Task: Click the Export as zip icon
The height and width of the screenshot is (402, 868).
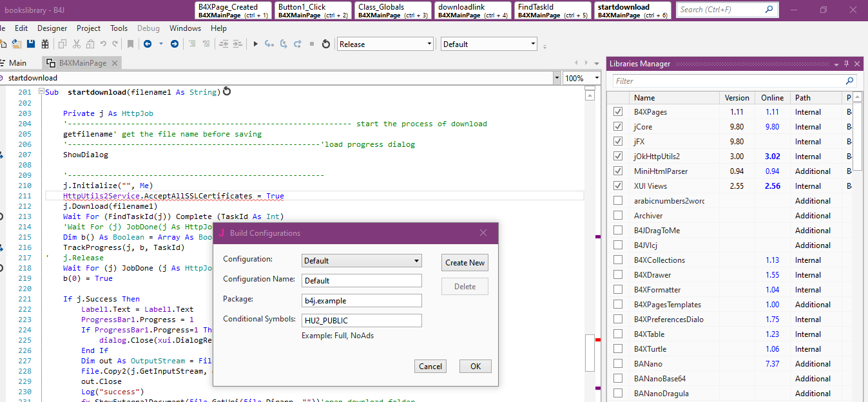Action: 45,44
